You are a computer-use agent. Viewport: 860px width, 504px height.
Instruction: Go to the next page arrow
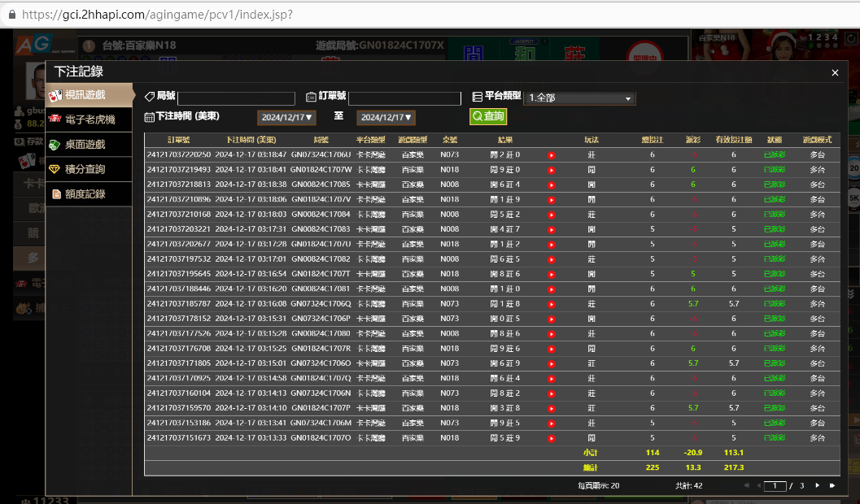point(817,485)
